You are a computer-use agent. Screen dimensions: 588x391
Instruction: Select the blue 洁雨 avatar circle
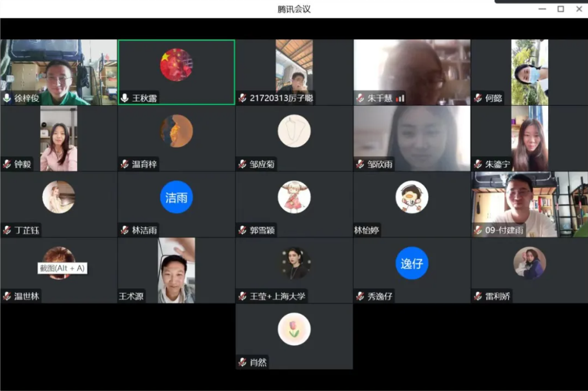click(177, 197)
